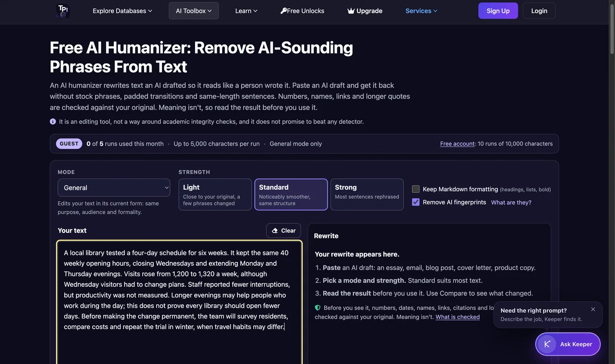Click the 'Rewrite' panel heading
615x364 pixels.
click(x=326, y=236)
